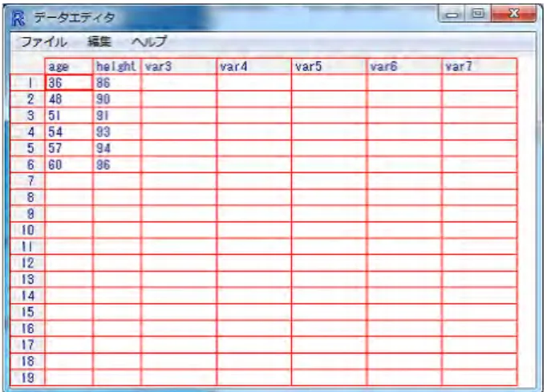The image size is (547, 392).
Task: Click the var4 column header
Action: pos(253,67)
